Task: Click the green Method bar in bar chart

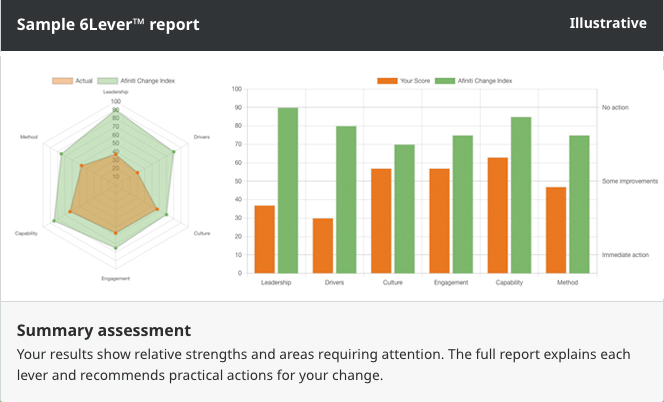Action: [x=579, y=205]
